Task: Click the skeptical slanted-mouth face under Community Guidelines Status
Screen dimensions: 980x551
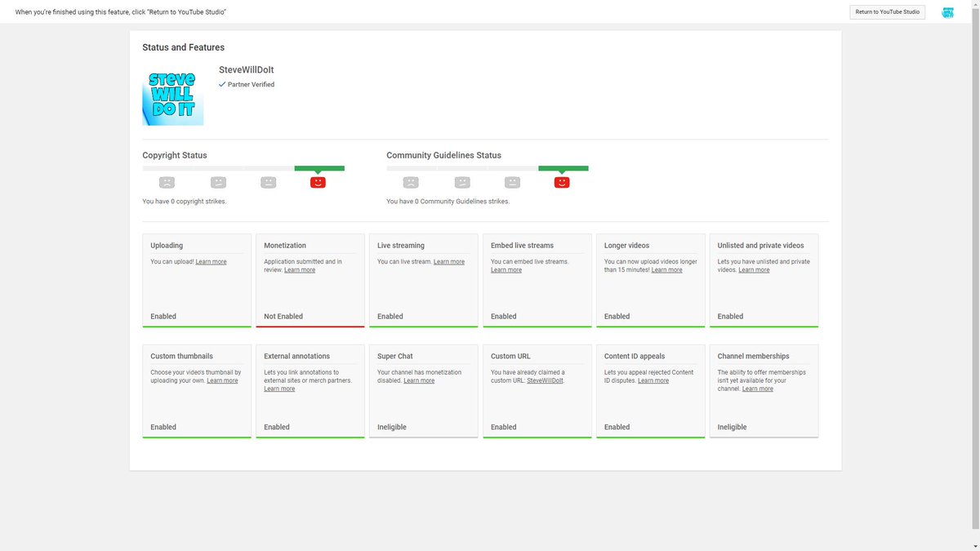Action: point(462,183)
